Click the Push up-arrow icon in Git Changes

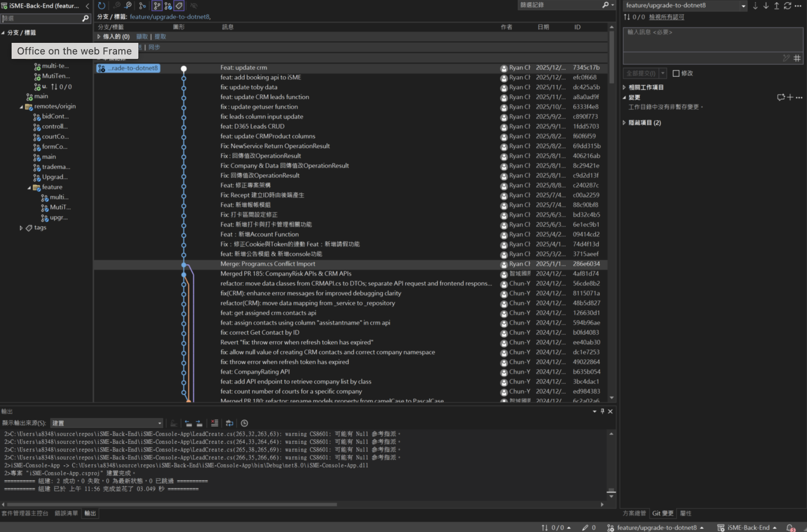(x=777, y=6)
